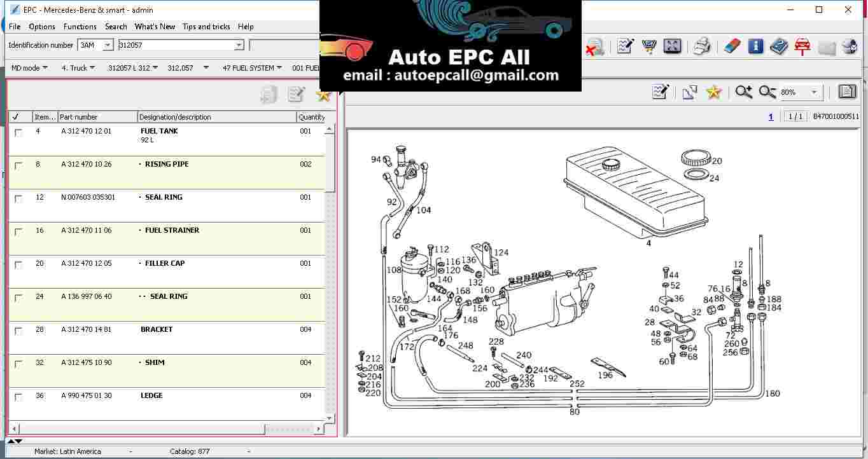868x459 pixels.
Task: Click the copy list icon above parts list
Action: click(x=269, y=95)
